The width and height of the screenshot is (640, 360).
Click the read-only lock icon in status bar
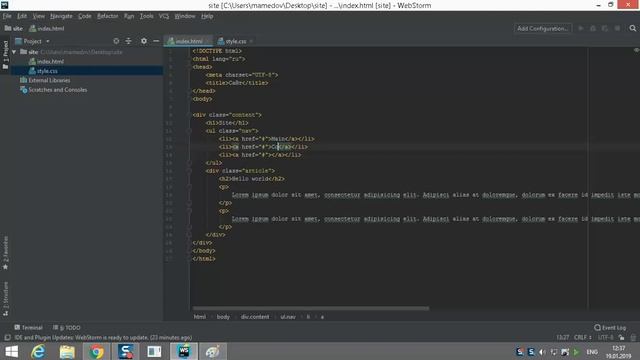[x=621, y=338]
